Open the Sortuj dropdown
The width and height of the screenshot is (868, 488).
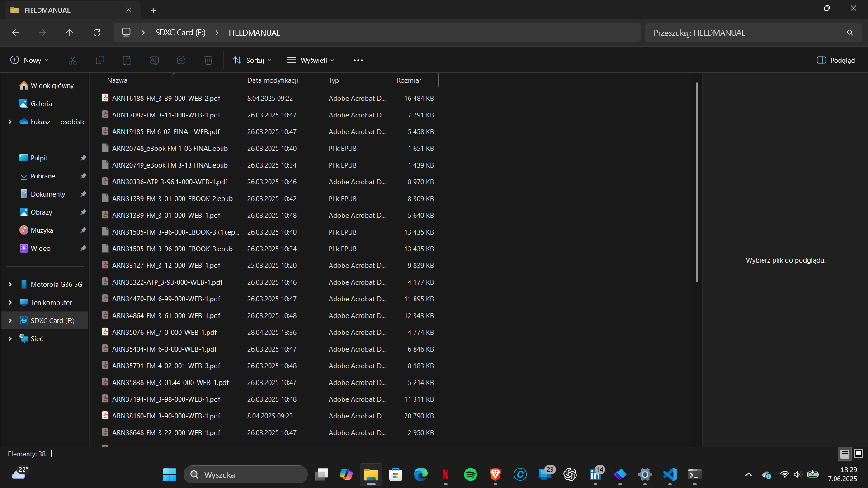point(252,60)
